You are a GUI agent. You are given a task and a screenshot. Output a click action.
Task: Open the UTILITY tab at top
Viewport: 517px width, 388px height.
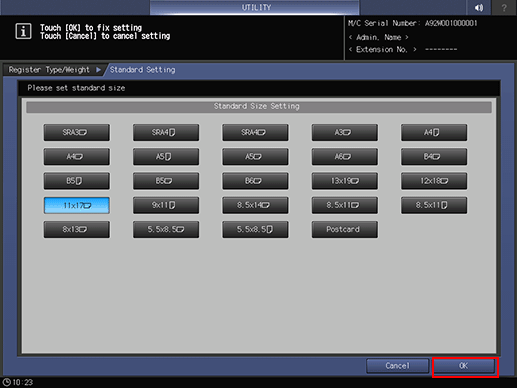[x=255, y=7]
